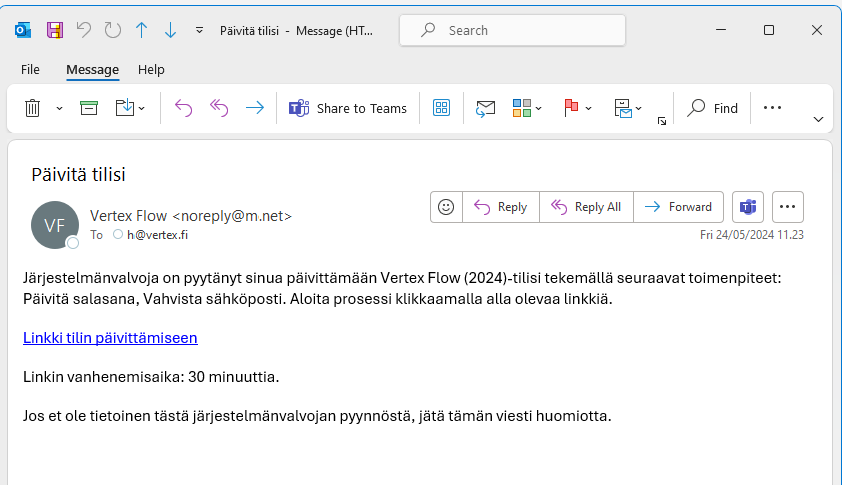Click the Mark Unread envelope icon
Viewport: 842px width, 485px height.
486,108
